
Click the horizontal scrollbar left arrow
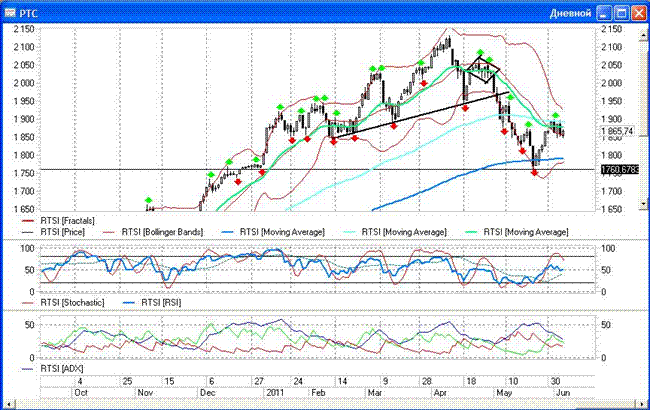(x=8, y=403)
